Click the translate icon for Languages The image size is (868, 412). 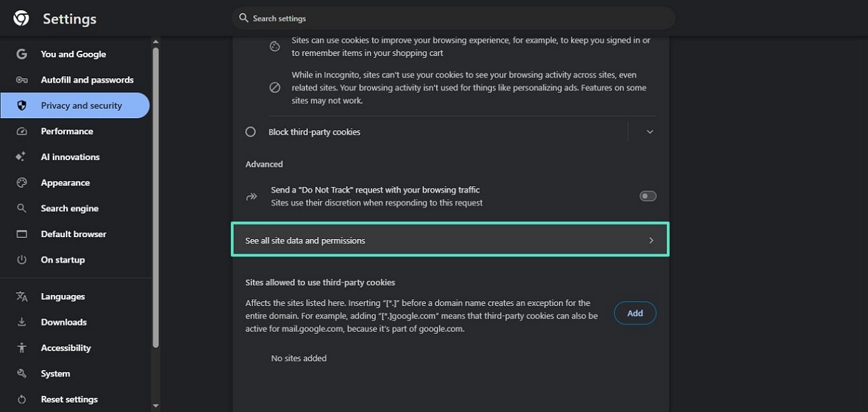pos(21,296)
